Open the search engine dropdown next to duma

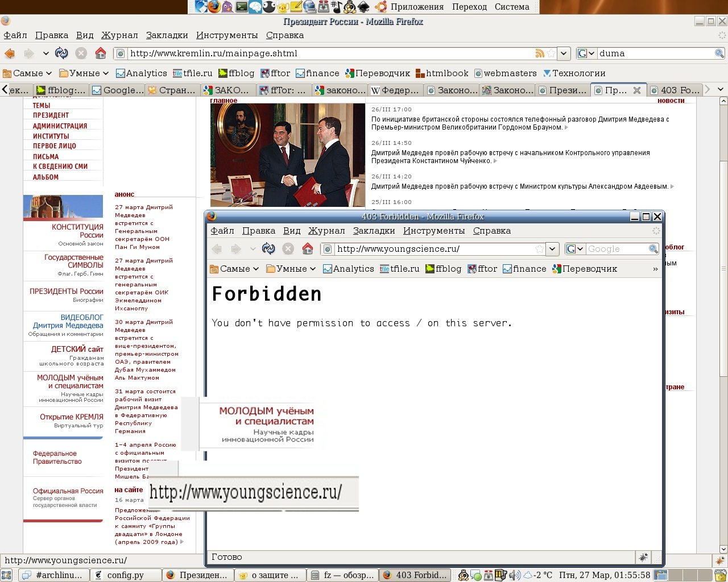[x=586, y=53]
